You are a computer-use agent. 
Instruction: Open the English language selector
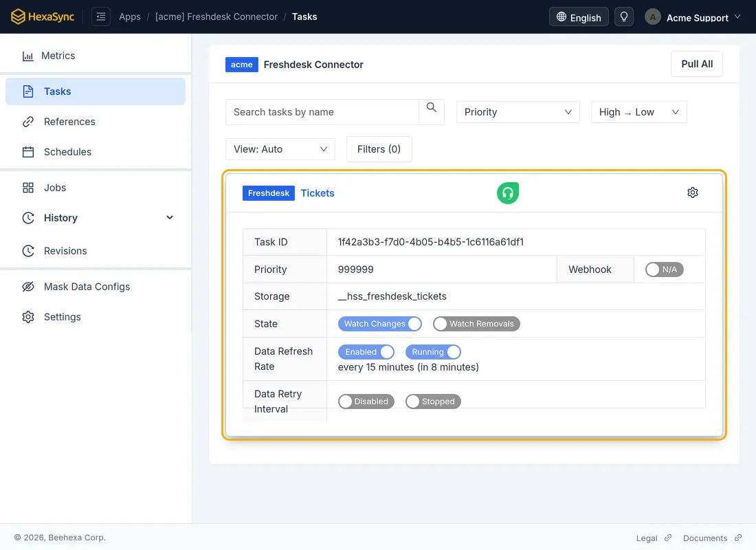click(x=579, y=17)
